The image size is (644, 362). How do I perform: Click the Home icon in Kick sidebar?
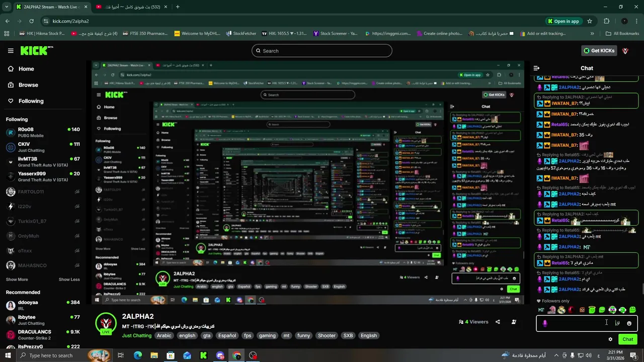coord(11,69)
